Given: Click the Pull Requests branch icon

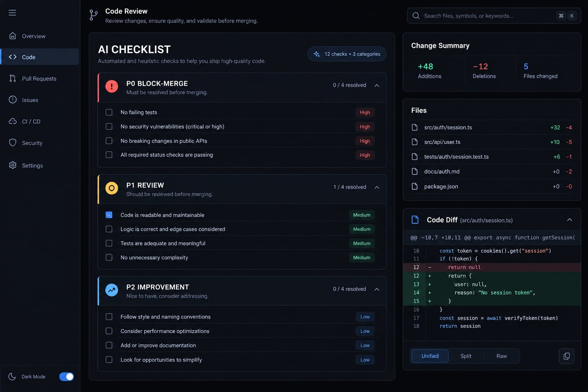Looking at the screenshot, I should [13, 78].
